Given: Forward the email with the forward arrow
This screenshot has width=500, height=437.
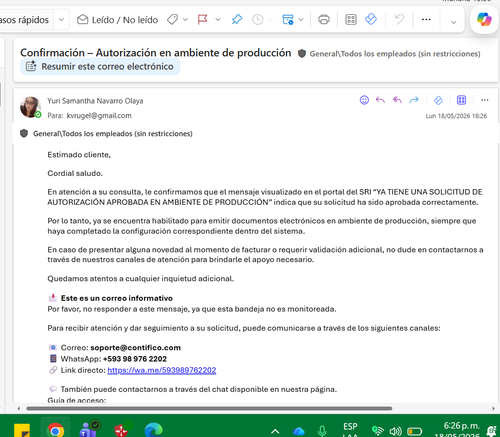Looking at the screenshot, I should (x=414, y=100).
